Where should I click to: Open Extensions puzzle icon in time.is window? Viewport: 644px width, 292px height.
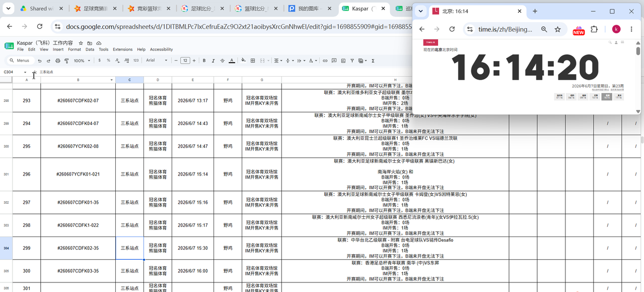[x=594, y=29]
